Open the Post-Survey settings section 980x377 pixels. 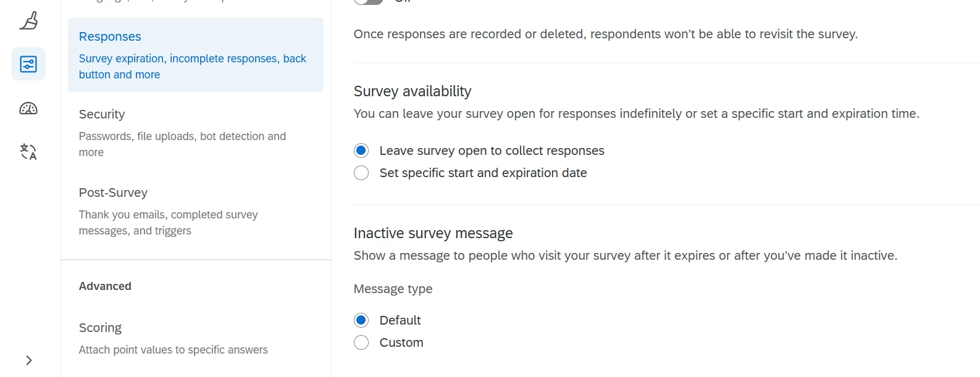(113, 193)
